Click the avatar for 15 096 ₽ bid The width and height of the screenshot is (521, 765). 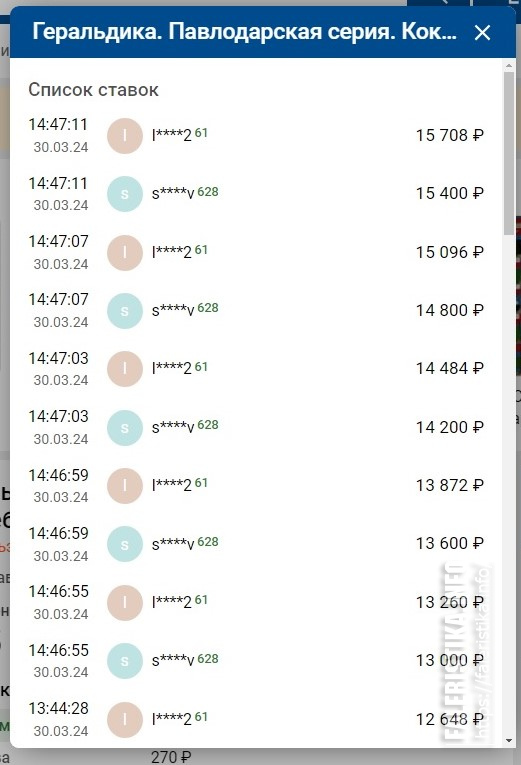(x=125, y=252)
